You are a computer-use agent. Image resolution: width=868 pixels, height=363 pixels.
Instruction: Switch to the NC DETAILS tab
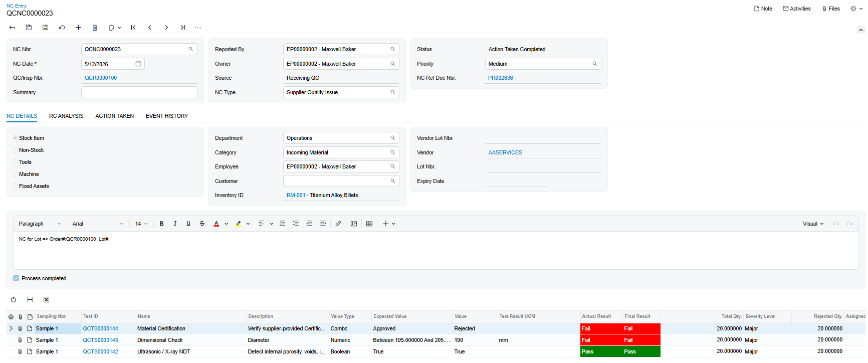click(x=22, y=116)
